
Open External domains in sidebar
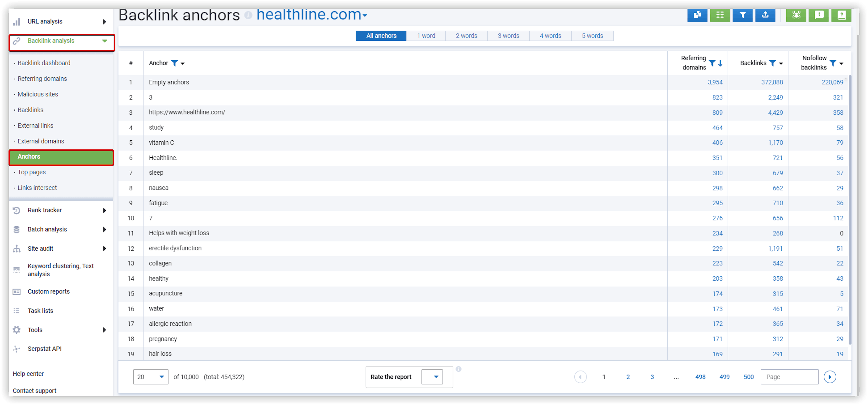[41, 141]
